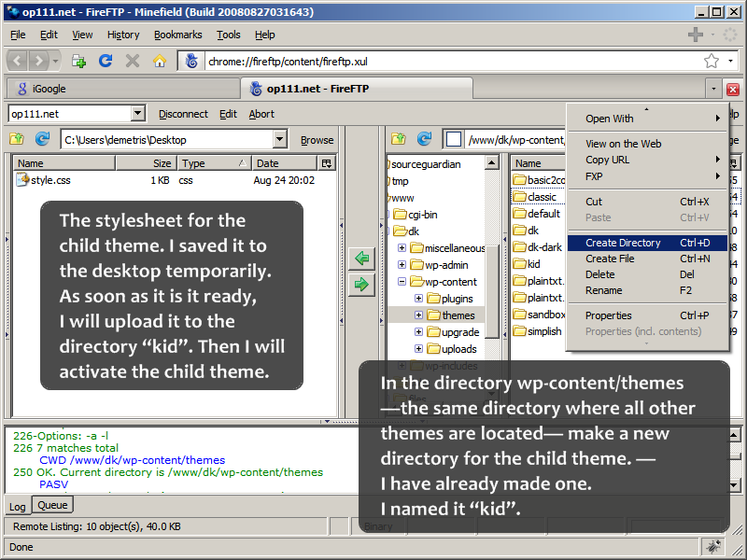Expand the miscellaneous folder tree node
The height and width of the screenshot is (560, 747).
[x=402, y=248]
